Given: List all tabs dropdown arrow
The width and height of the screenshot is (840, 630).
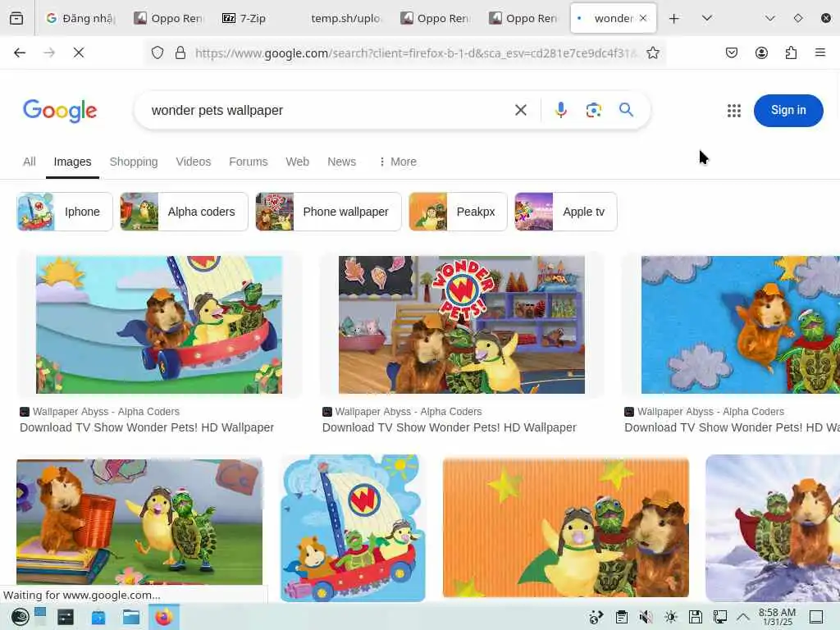Looking at the screenshot, I should coord(707,18).
